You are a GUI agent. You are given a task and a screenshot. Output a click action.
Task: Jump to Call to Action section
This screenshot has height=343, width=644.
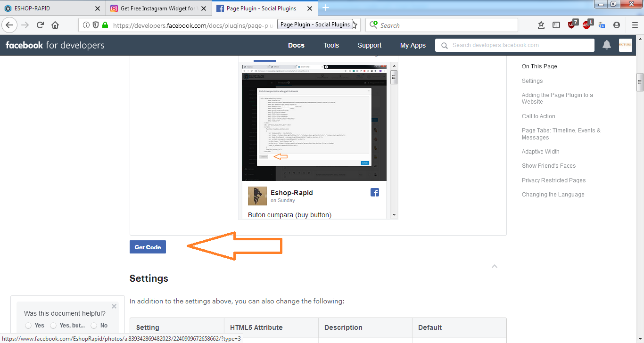[x=538, y=116]
